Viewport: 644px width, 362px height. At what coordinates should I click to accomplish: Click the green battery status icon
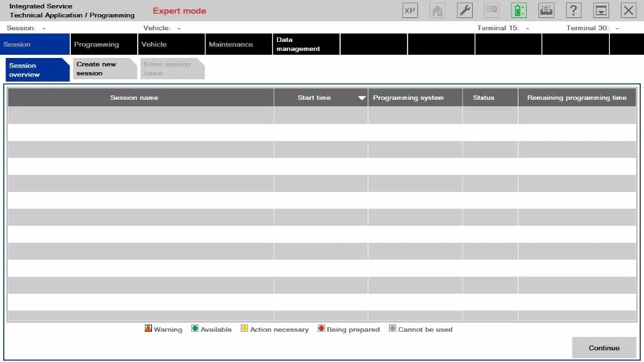[518, 11]
